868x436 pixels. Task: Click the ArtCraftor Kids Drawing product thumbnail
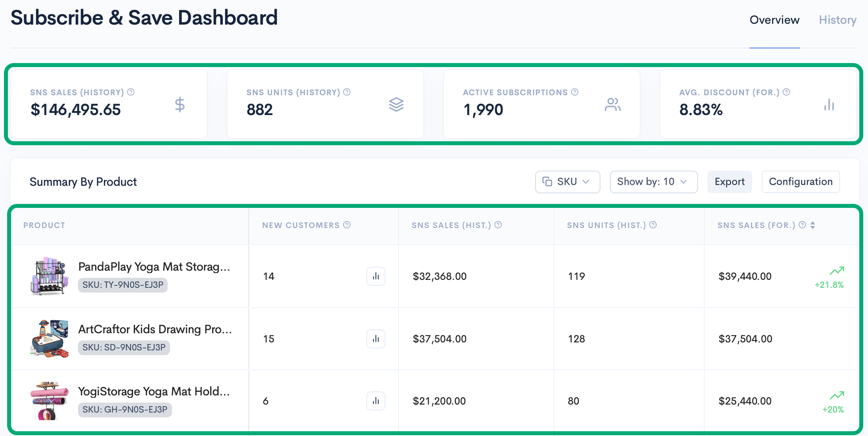49,339
